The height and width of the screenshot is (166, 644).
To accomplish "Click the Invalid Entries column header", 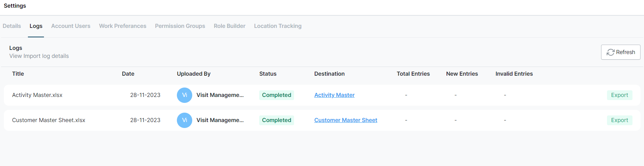I will click(514, 74).
